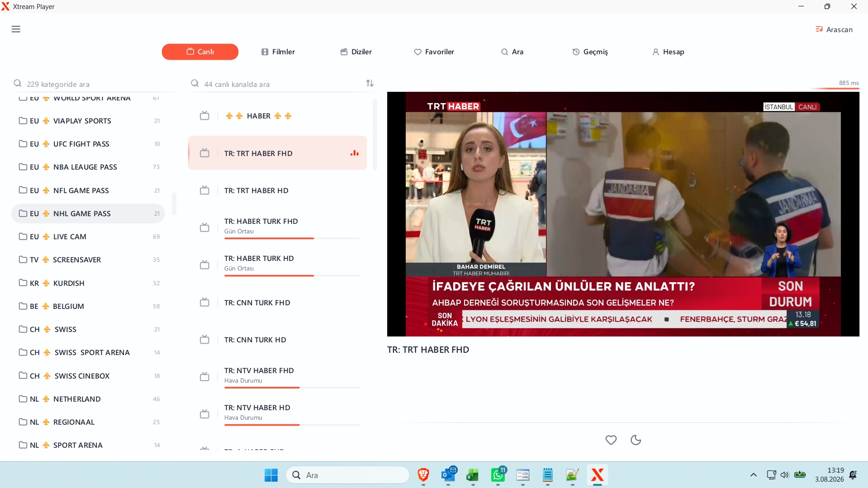868x488 pixels.
Task: Select the TV SCREENSAVER category
Action: [x=88, y=260]
